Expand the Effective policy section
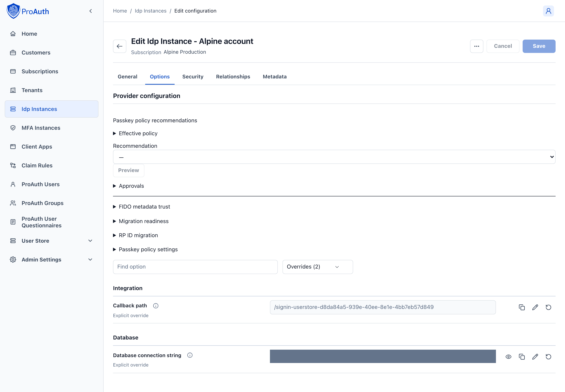This screenshot has height=392, width=565. point(135,133)
